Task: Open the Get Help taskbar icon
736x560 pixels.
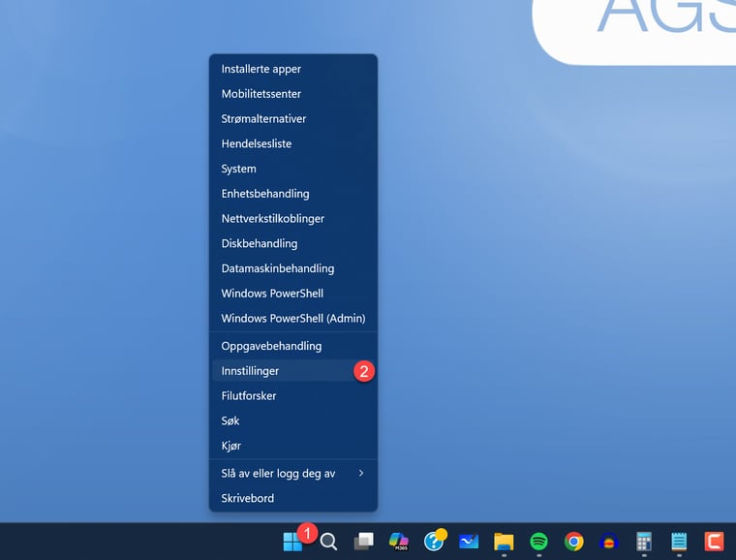Action: (434, 541)
